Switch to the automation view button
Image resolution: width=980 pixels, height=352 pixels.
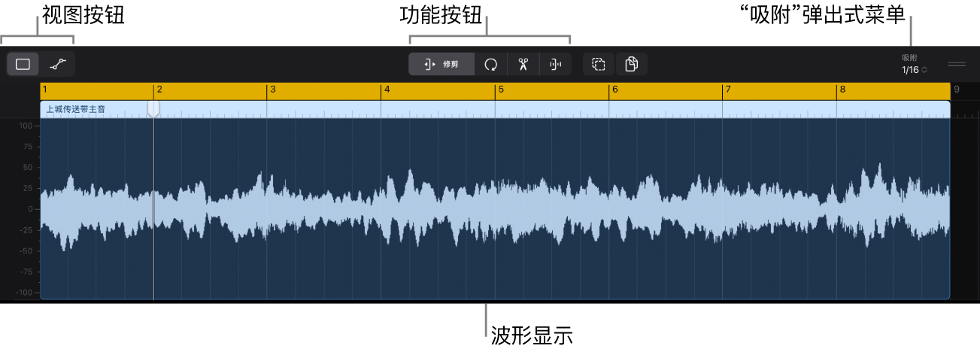[x=58, y=64]
